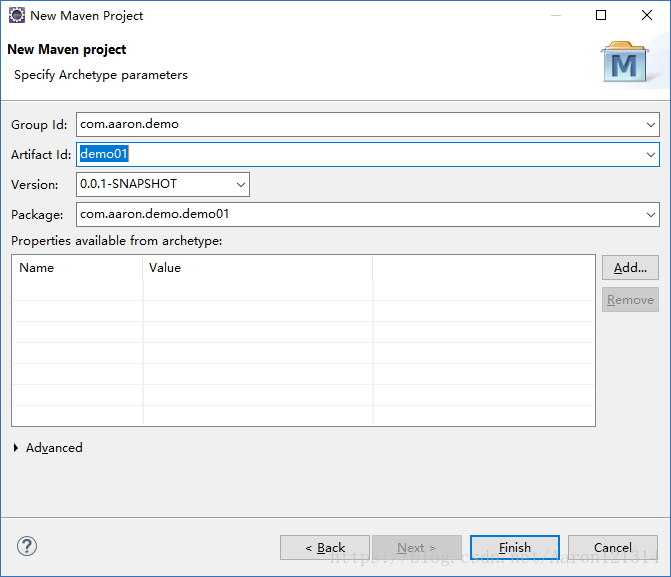Maximize the New Maven Project window
The image size is (671, 577).
tap(601, 15)
